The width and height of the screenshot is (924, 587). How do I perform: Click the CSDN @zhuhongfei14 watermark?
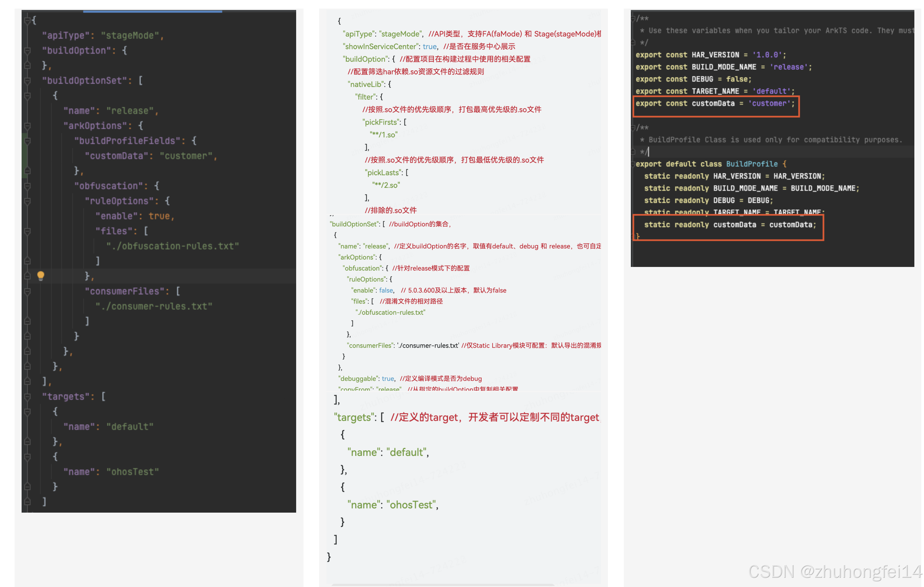tap(835, 572)
